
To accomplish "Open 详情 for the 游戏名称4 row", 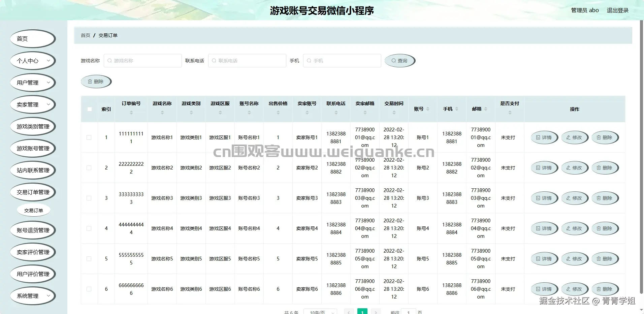I will click(x=544, y=228).
